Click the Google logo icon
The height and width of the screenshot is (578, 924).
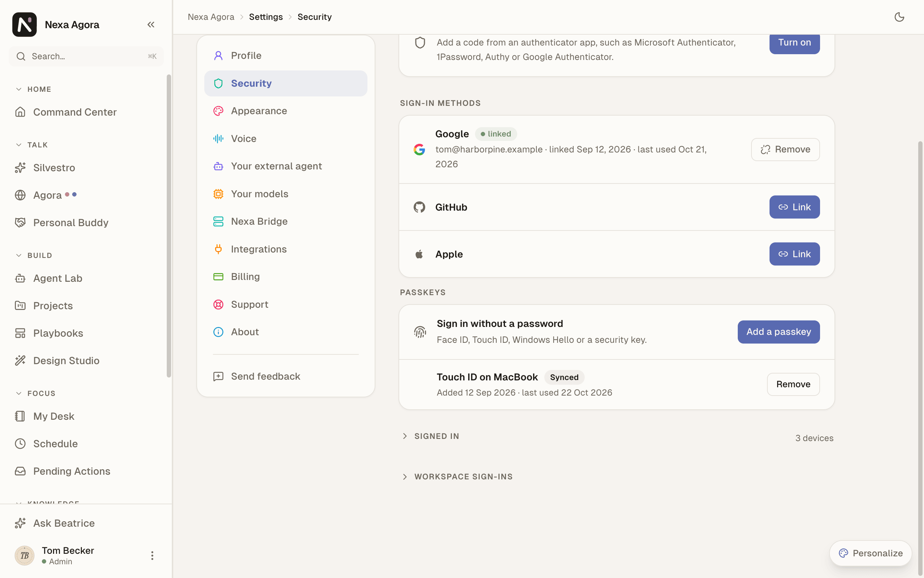click(x=419, y=150)
